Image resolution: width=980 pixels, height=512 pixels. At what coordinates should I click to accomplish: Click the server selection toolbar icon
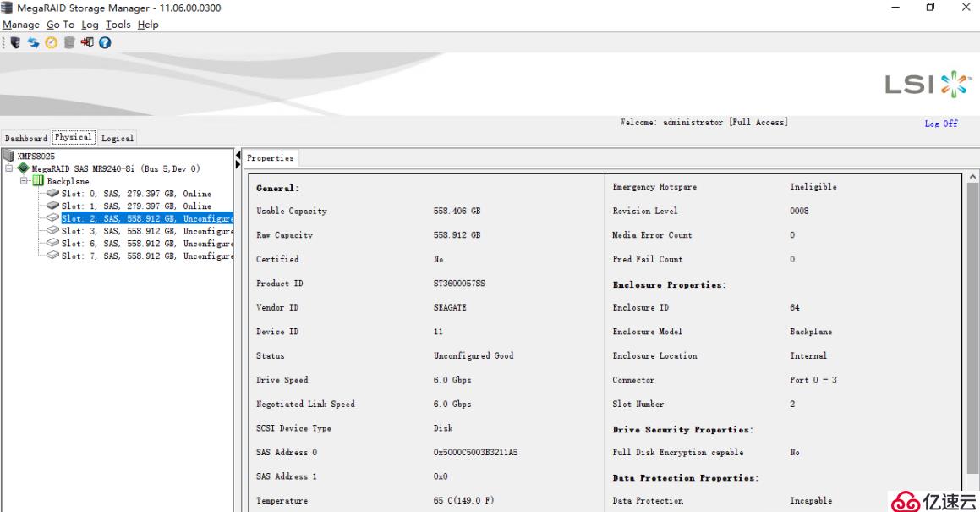point(15,42)
